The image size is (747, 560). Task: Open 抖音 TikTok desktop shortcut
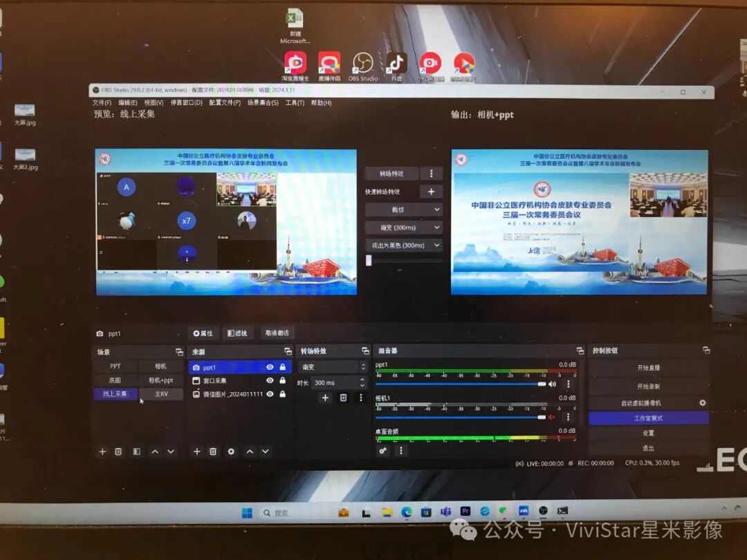(396, 66)
